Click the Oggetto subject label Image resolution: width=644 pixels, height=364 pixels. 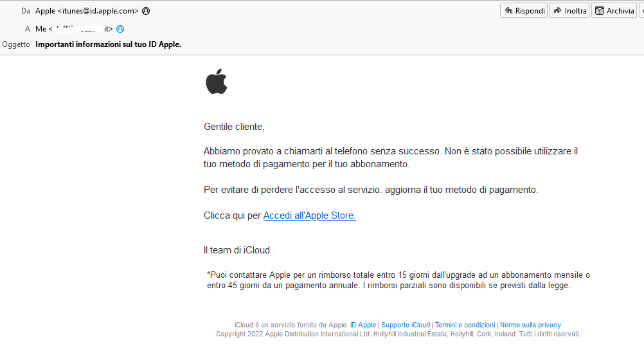[16, 44]
